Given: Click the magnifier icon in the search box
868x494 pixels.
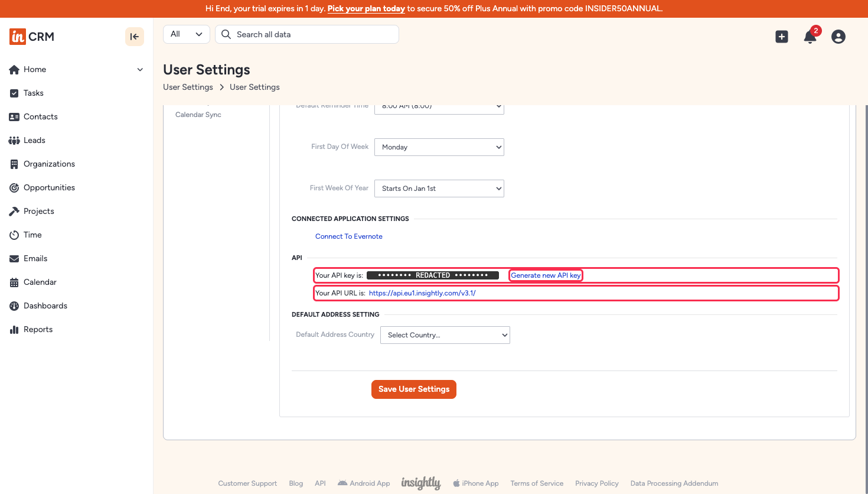Looking at the screenshot, I should [x=226, y=34].
